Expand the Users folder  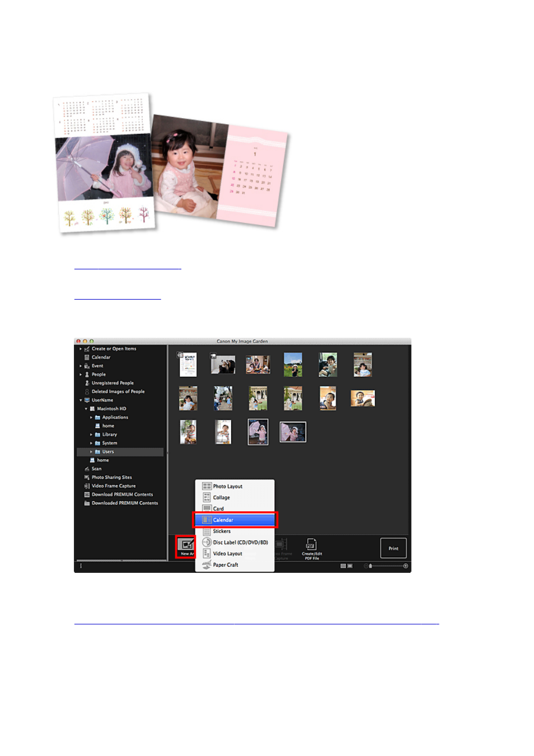point(91,452)
